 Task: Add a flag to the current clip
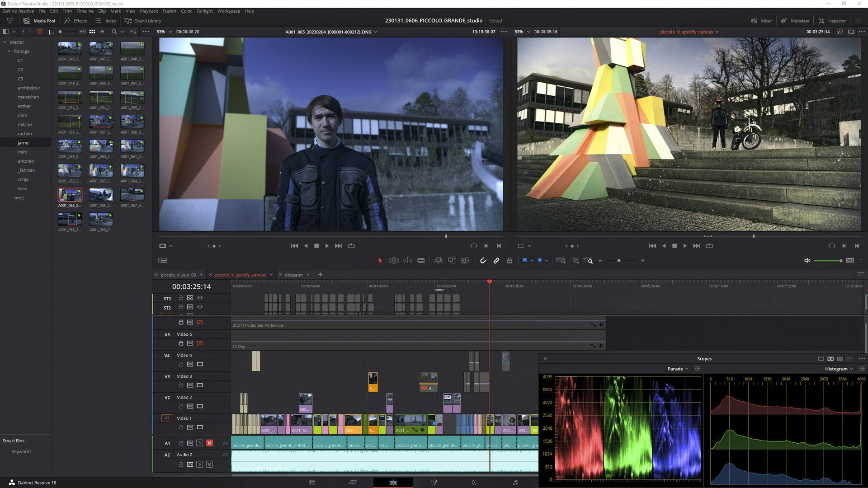click(x=525, y=261)
